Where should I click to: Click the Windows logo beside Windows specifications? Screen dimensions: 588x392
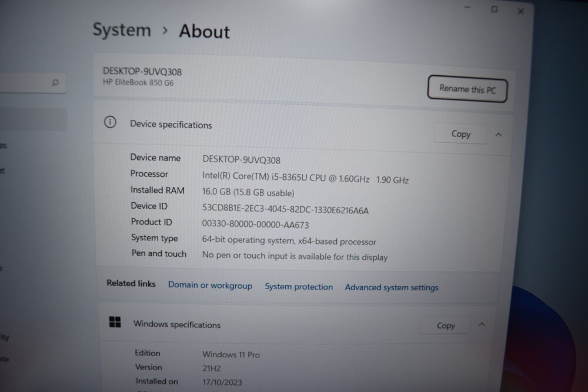click(x=115, y=322)
